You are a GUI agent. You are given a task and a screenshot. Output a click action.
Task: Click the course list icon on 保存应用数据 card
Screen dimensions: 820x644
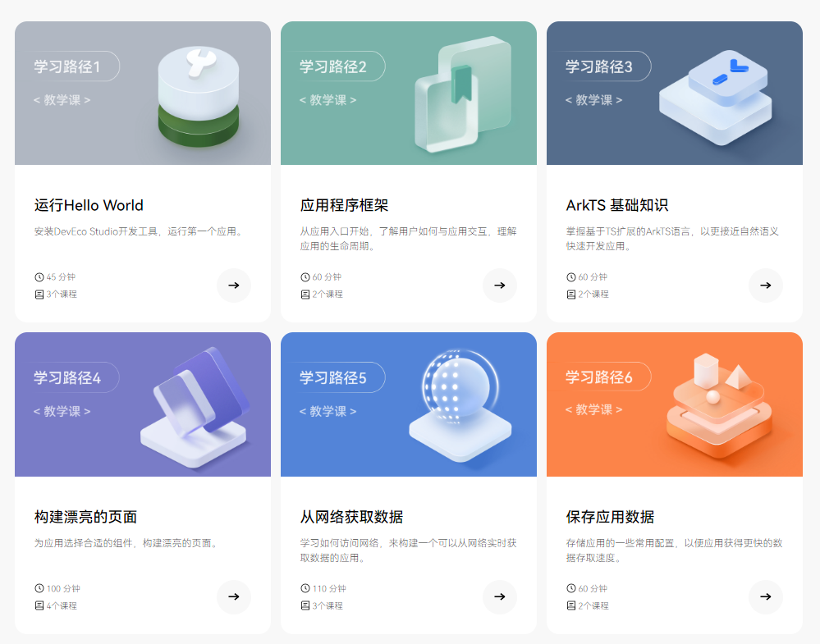coord(571,605)
